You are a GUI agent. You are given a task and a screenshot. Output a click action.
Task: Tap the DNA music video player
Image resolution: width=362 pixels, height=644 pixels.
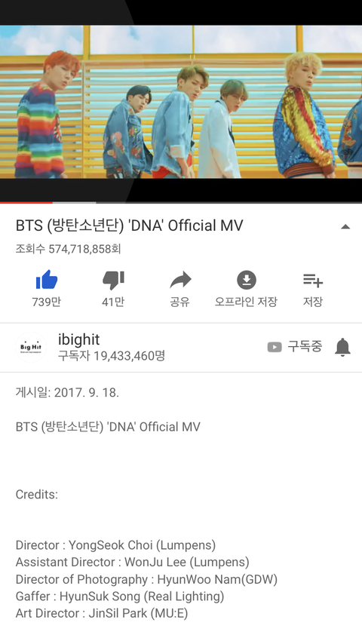point(181,102)
